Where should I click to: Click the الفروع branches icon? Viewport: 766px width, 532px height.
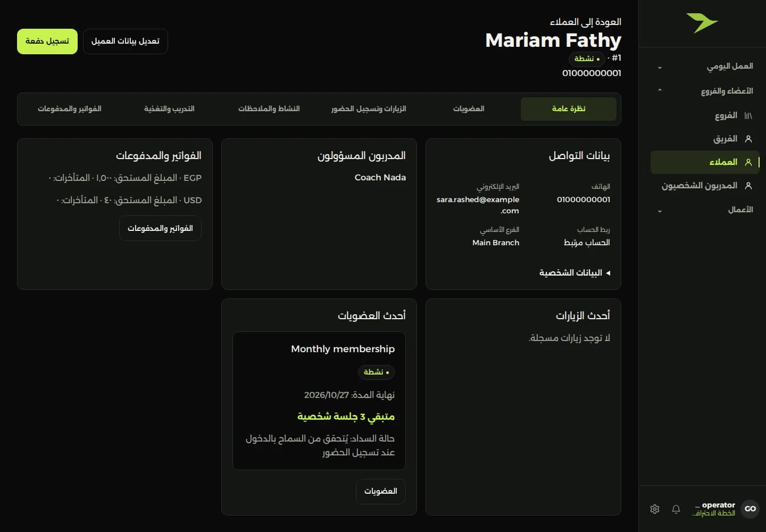point(748,115)
